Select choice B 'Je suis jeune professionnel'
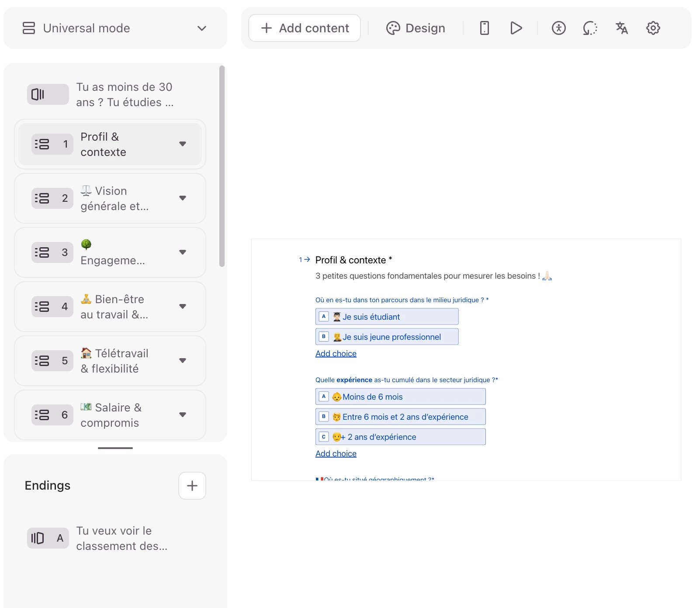 387,337
